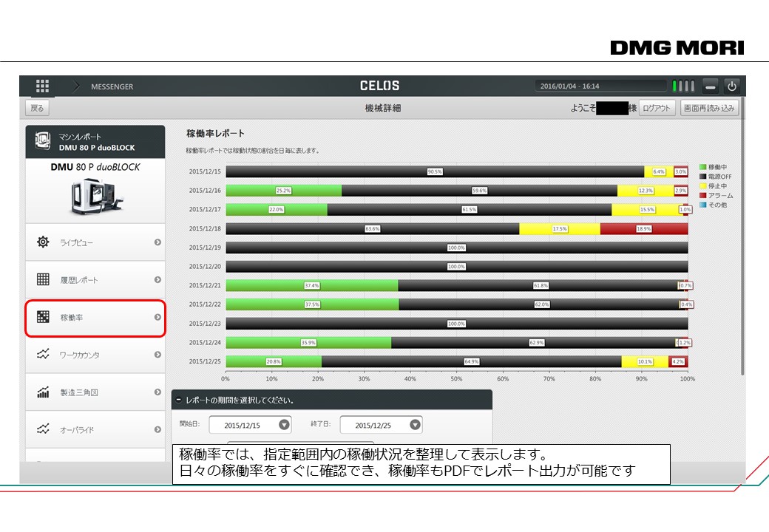Click the 2015/12/20 row date label
Viewport: 769px width, 532px height.
[205, 267]
